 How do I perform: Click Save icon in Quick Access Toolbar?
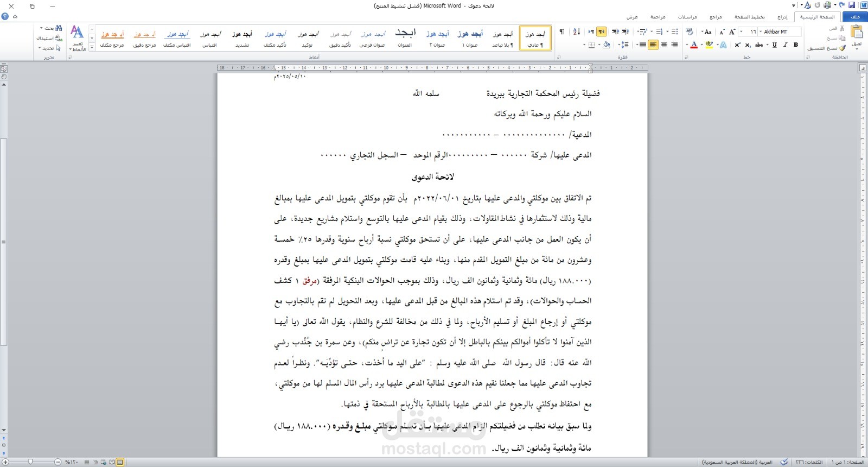pos(852,5)
